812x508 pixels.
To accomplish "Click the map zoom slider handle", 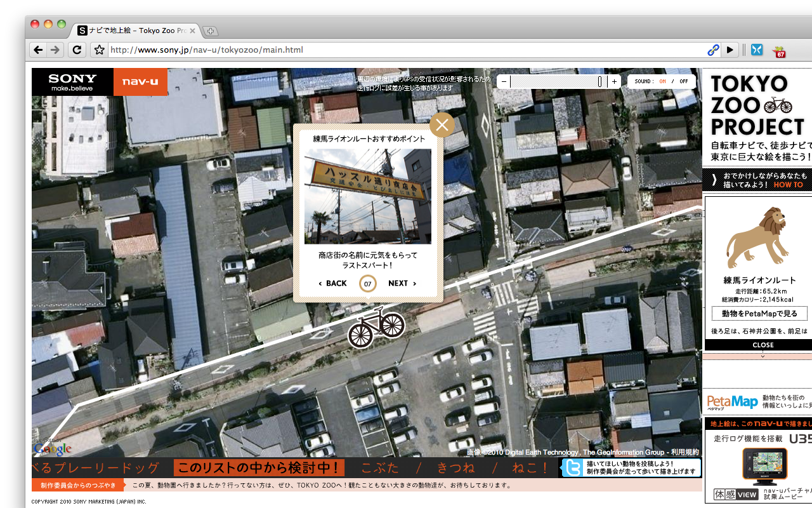I will pos(599,82).
